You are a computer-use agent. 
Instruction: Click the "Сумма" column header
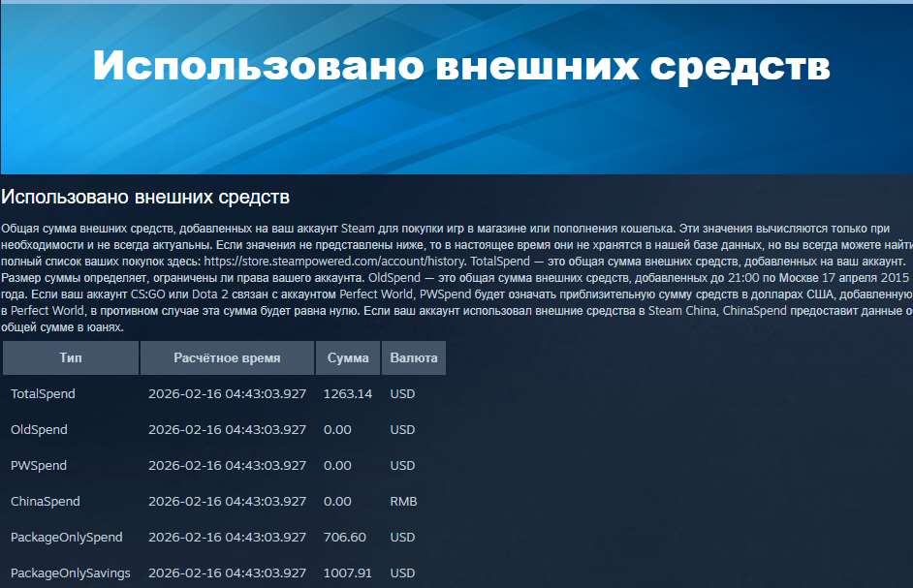(348, 357)
